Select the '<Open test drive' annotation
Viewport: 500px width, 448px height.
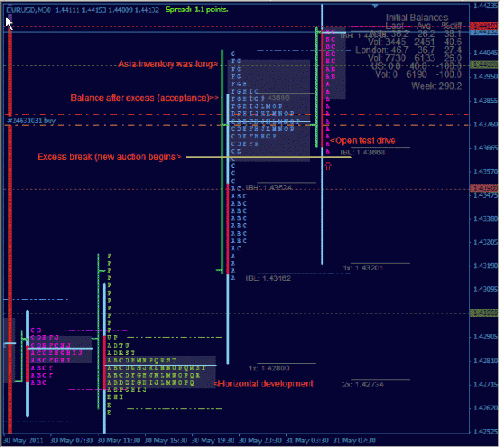(363, 141)
